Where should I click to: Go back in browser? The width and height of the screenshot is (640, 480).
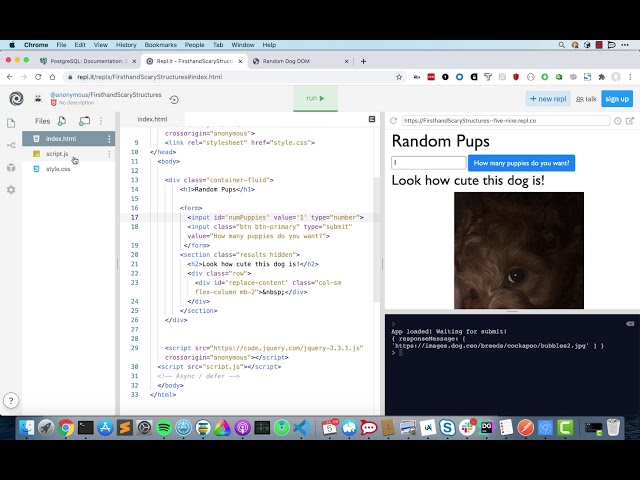pyautogui.click(x=10, y=77)
